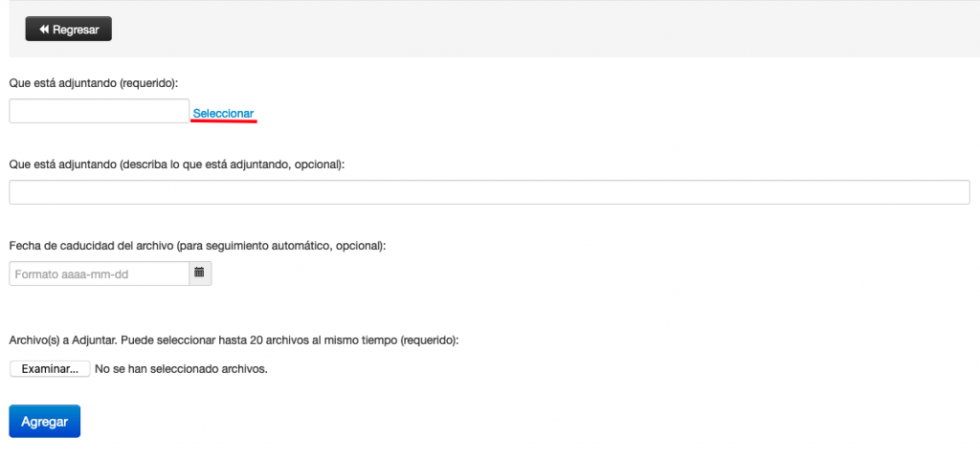The width and height of the screenshot is (980, 459).
Task: Click the Examinar... file browse button
Action: point(50,369)
